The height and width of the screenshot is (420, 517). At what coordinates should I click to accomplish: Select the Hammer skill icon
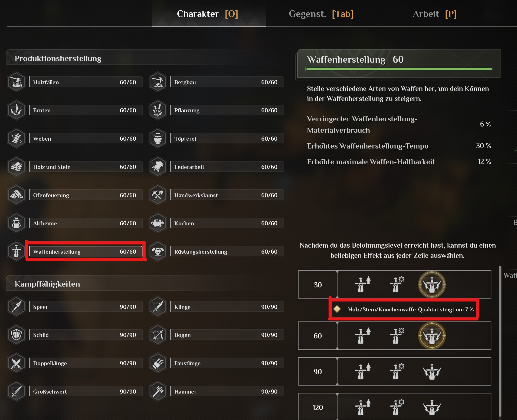(158, 391)
